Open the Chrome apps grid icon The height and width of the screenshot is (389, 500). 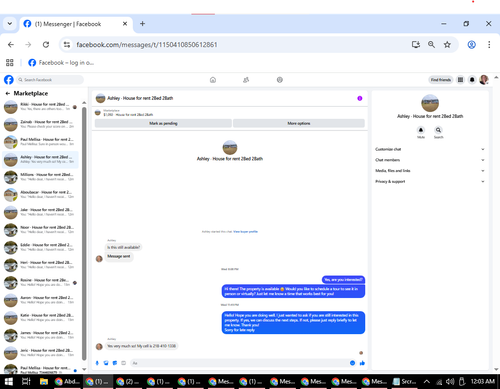pos(10,62)
